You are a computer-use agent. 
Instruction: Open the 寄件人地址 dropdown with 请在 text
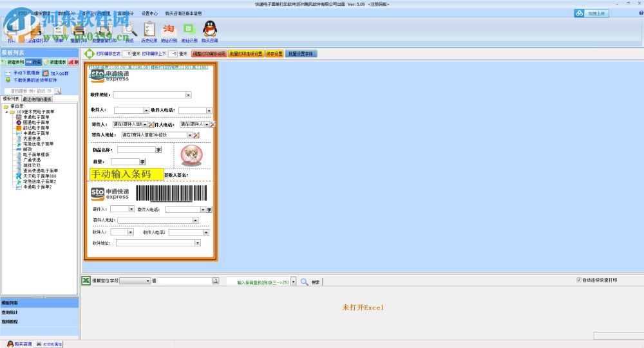pos(190,135)
